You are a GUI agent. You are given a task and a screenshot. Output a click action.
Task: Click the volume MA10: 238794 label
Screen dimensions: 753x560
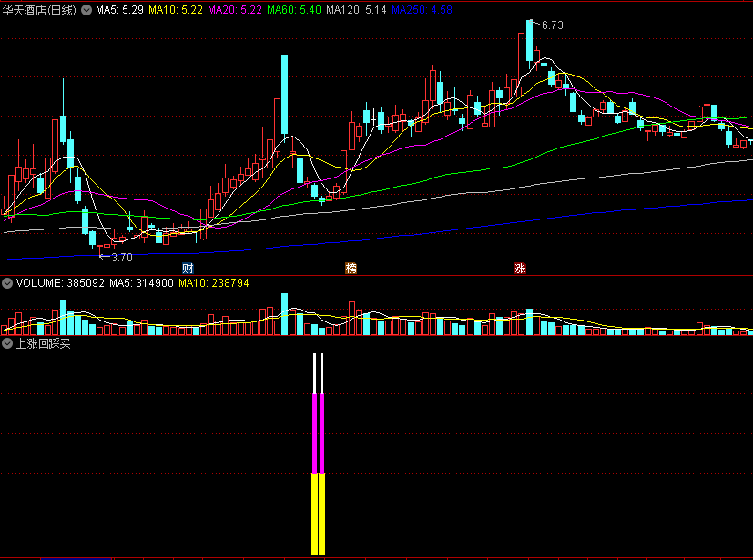214,283
